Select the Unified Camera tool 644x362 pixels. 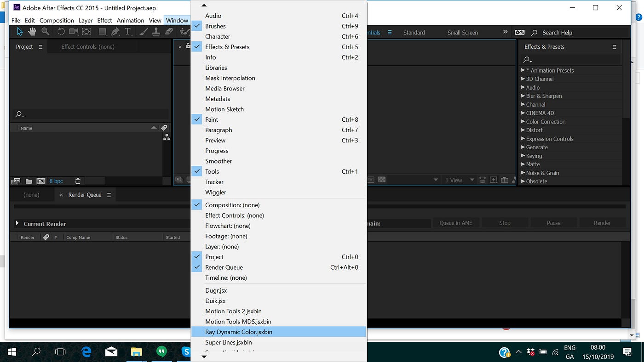(x=74, y=32)
